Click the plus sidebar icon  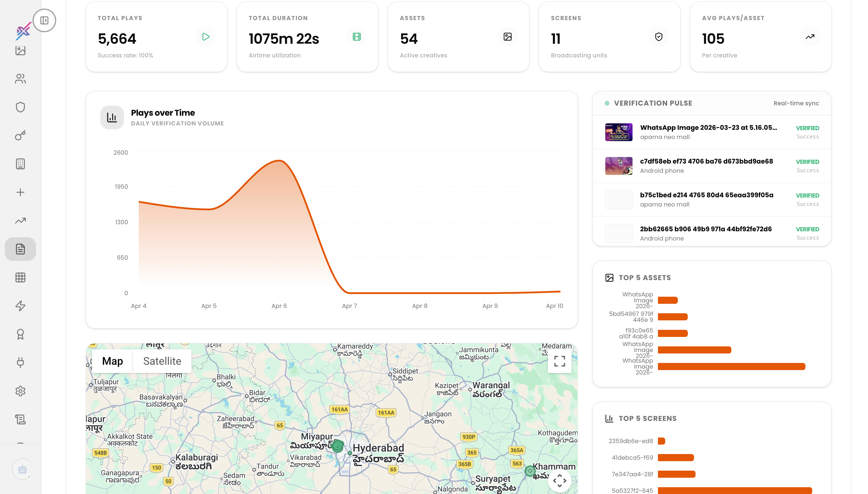click(20, 192)
